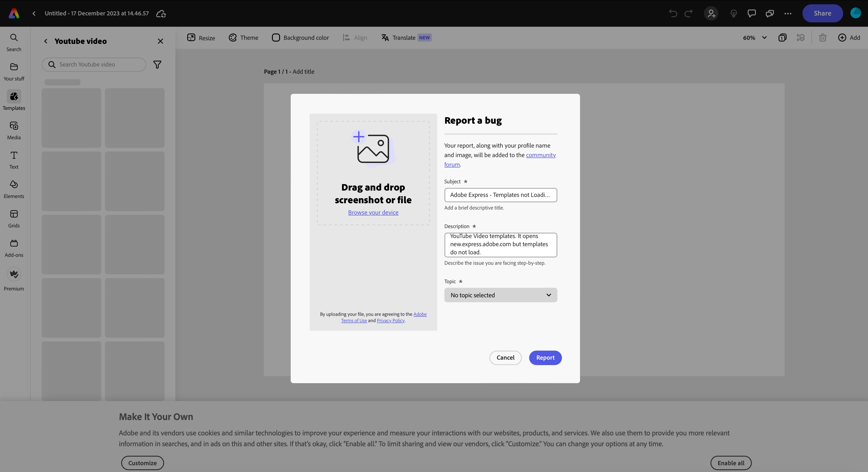This screenshot has height=472, width=868.
Task: Click the Share button
Action: click(823, 14)
